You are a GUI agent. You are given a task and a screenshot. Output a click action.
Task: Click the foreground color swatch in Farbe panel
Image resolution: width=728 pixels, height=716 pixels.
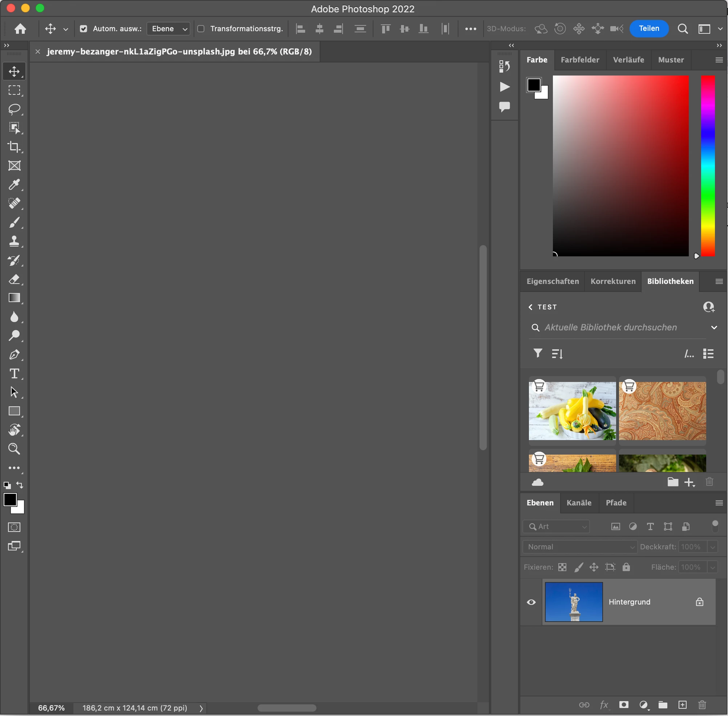[534, 85]
